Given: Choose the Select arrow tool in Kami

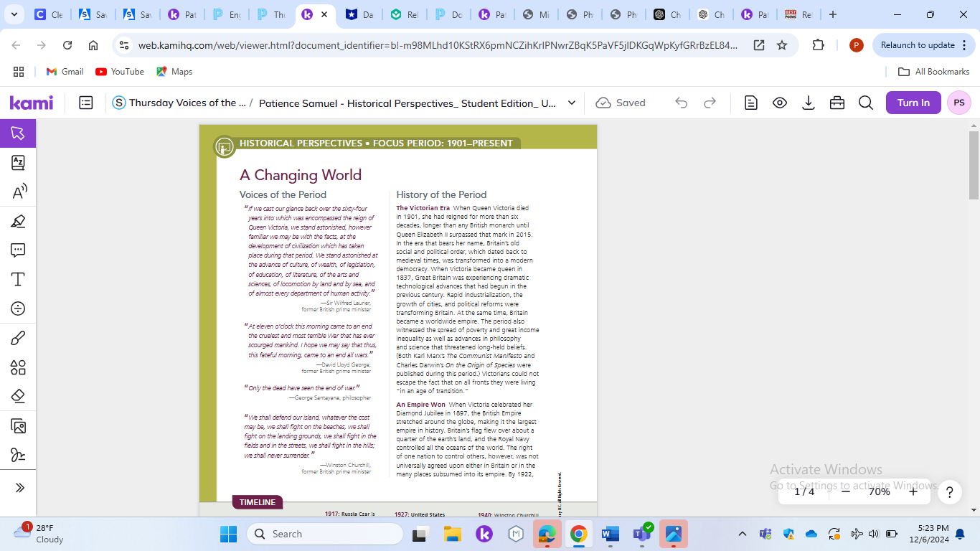Looking at the screenshot, I should coord(18,133).
